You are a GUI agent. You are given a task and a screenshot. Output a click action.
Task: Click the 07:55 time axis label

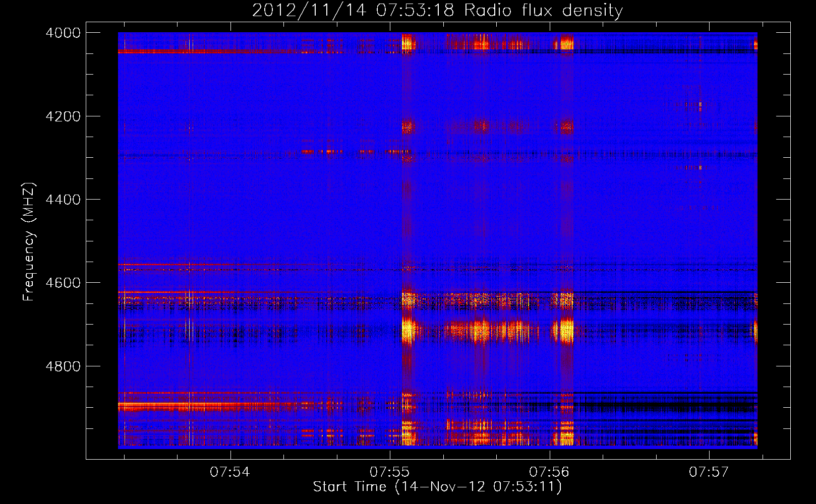coord(390,472)
